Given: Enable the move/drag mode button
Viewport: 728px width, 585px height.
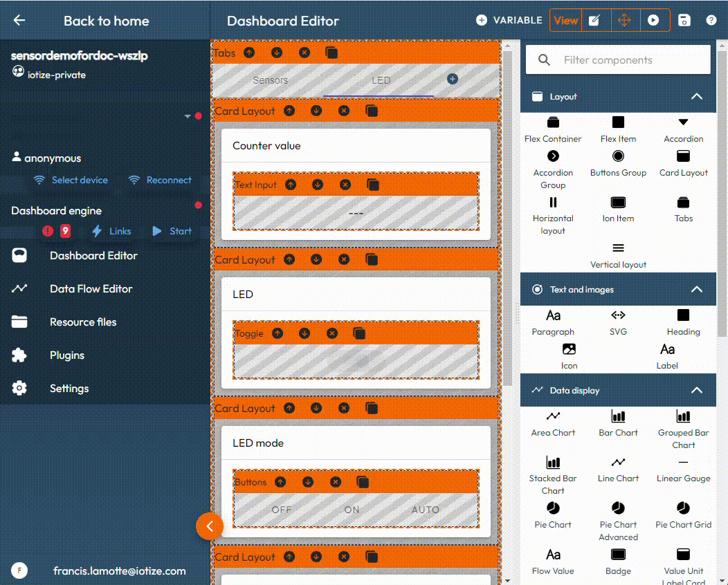Looking at the screenshot, I should point(624,20).
